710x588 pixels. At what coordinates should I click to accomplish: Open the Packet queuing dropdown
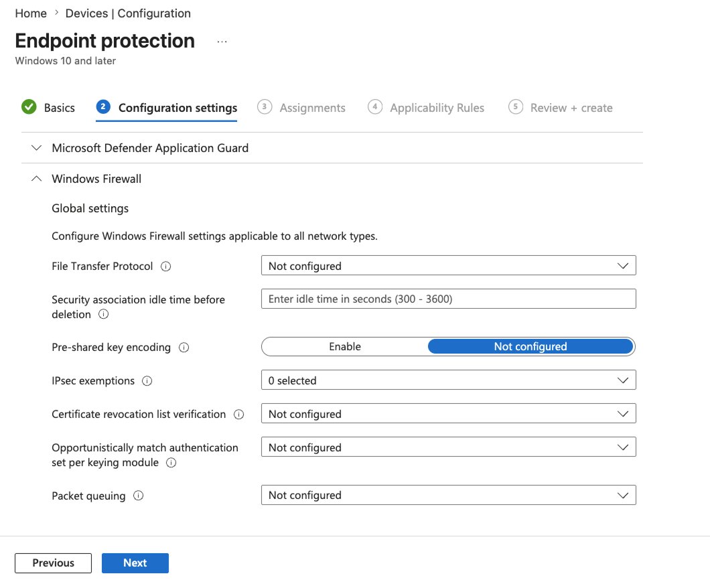point(448,495)
